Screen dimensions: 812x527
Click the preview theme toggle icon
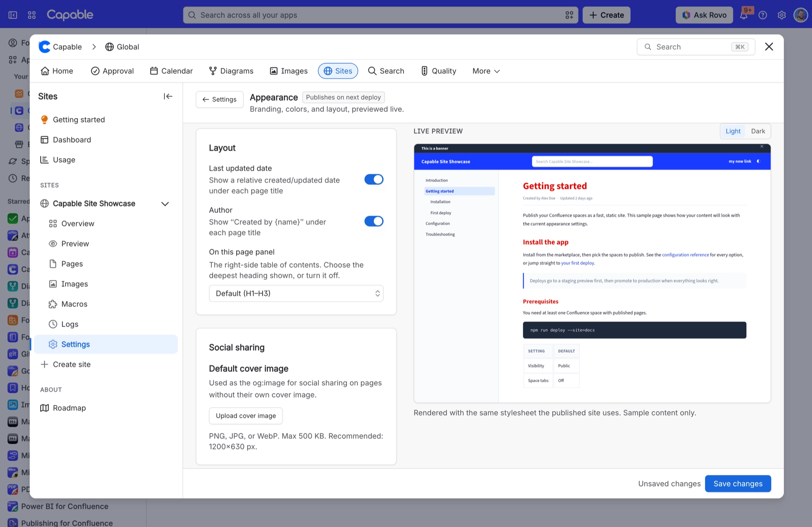(x=758, y=161)
